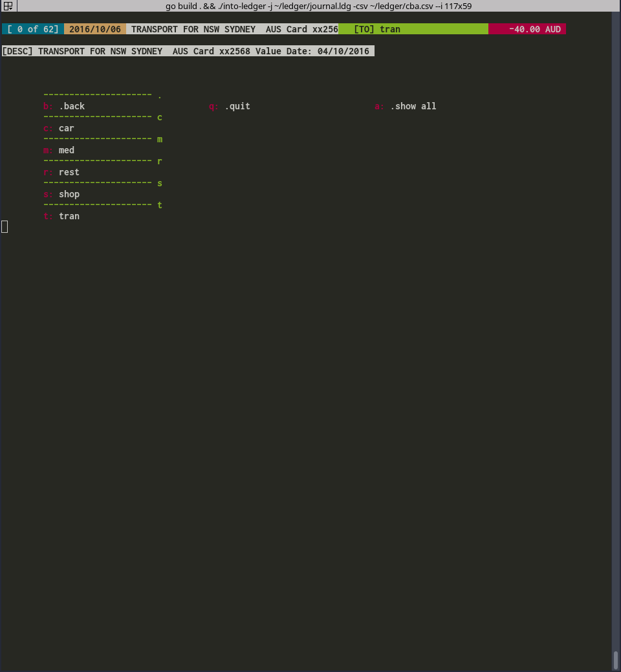Click the green 'r' section header letter
Screen dimensions: 621x672
click(159, 162)
